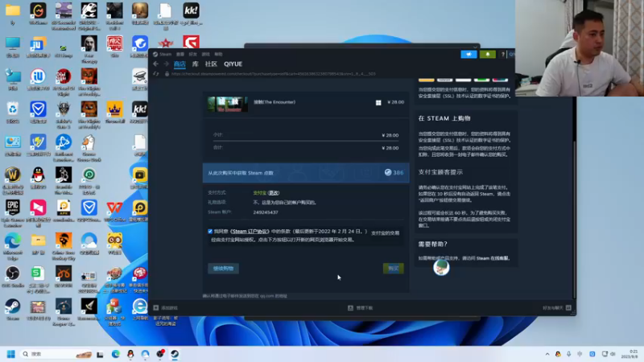Screen dimensions: 644x362
Task: Open the manage downloads icon in Steam's footer
Action: 350,308
